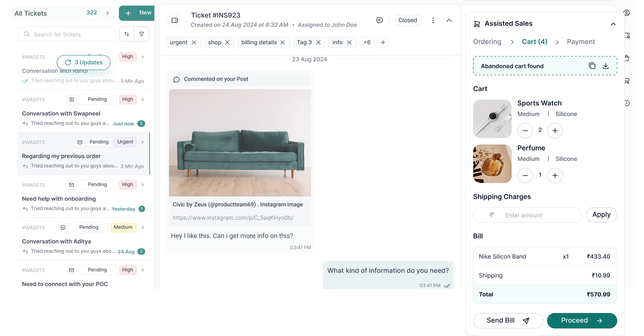Image resolution: width=644 pixels, height=336 pixels.
Task: Select the Total ₹570.99 row
Action: (545, 294)
